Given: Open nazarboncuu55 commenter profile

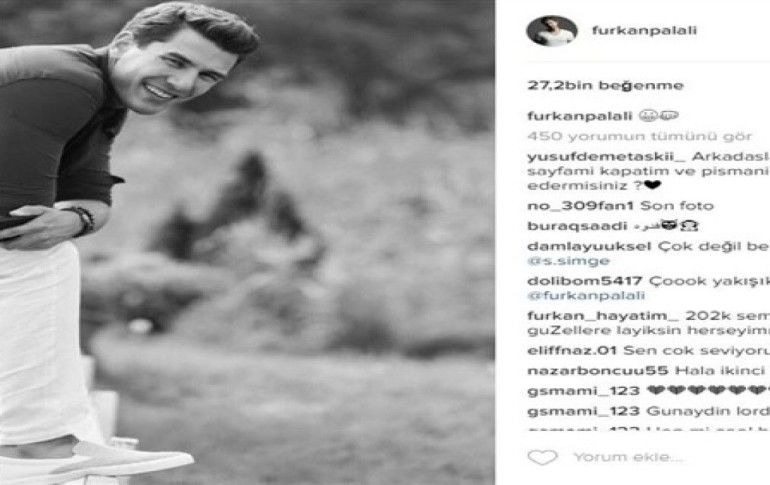Looking at the screenshot, I should [598, 371].
